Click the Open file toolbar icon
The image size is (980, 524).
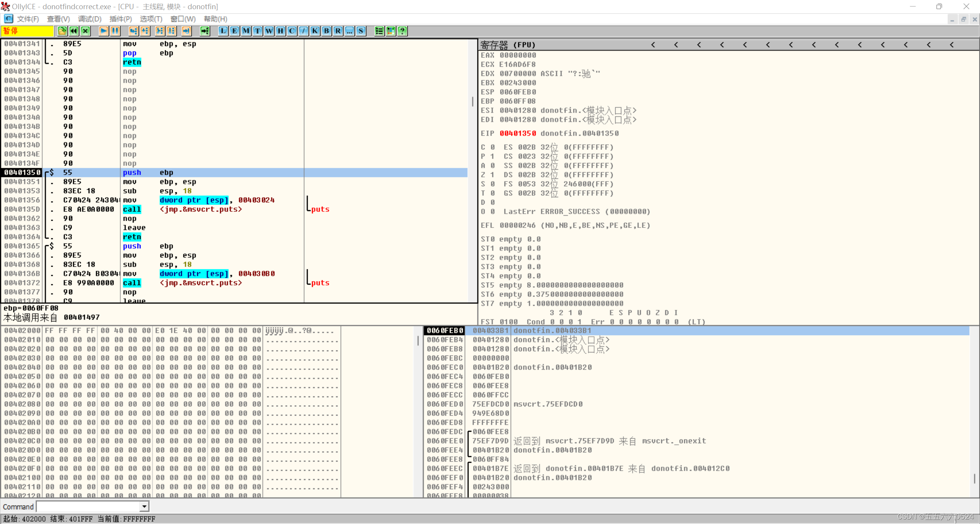click(x=62, y=31)
